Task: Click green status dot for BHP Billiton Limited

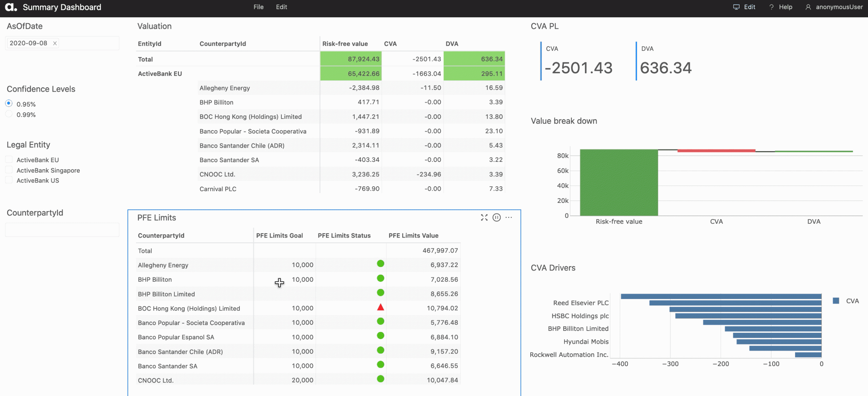Action: pos(380,293)
